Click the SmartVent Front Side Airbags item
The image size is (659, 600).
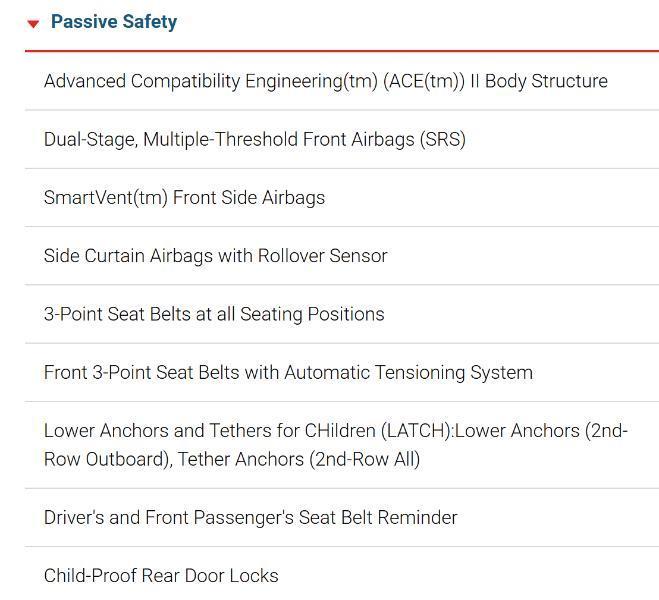tap(184, 197)
